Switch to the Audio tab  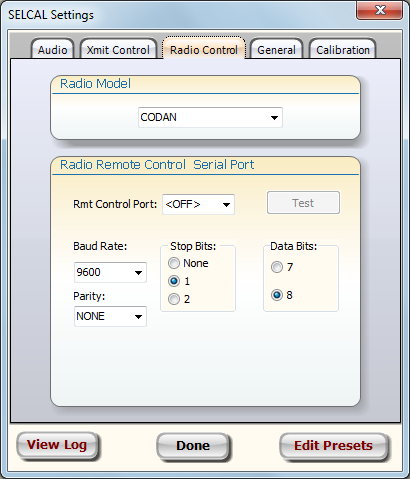52,49
